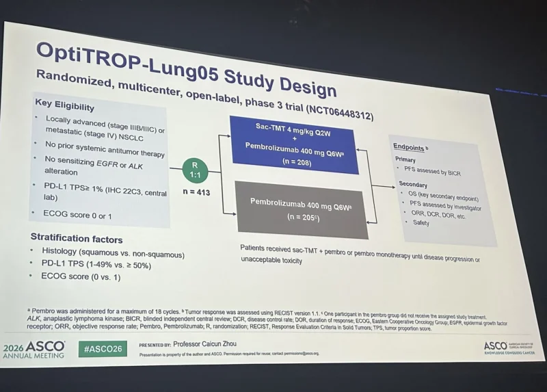Click the Endpoints heading
The width and height of the screenshot is (547, 392).
point(408,147)
